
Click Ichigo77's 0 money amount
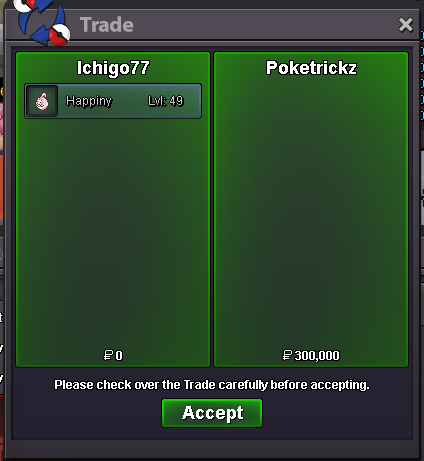click(119, 356)
